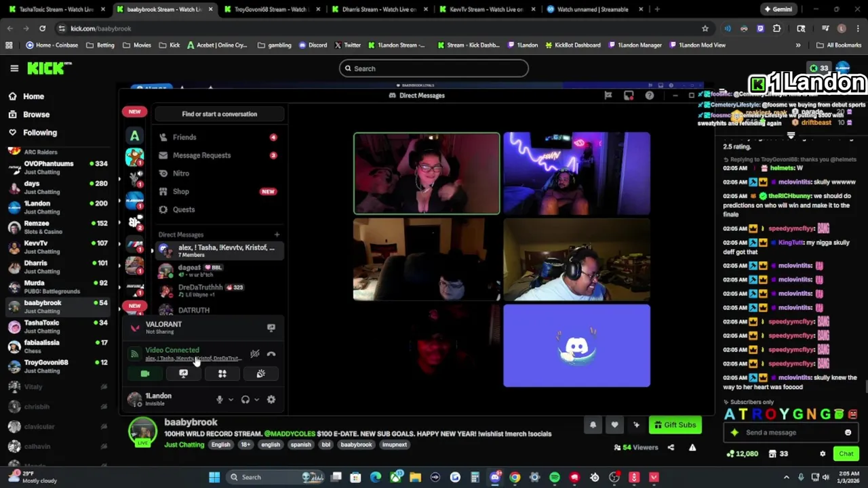Select the English language tag
Viewport: 868px width, 488px height.
click(220, 445)
